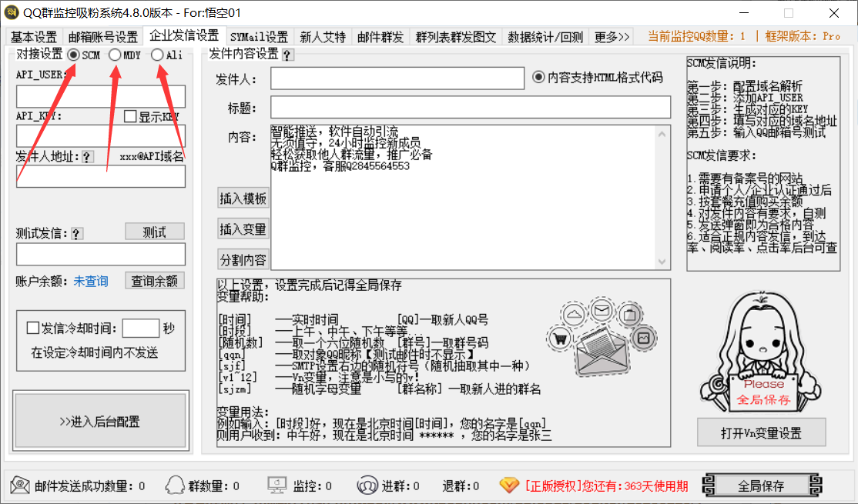Focus the cooldown seconds input field
Image resolution: width=858 pixels, height=504 pixels.
tap(141, 328)
